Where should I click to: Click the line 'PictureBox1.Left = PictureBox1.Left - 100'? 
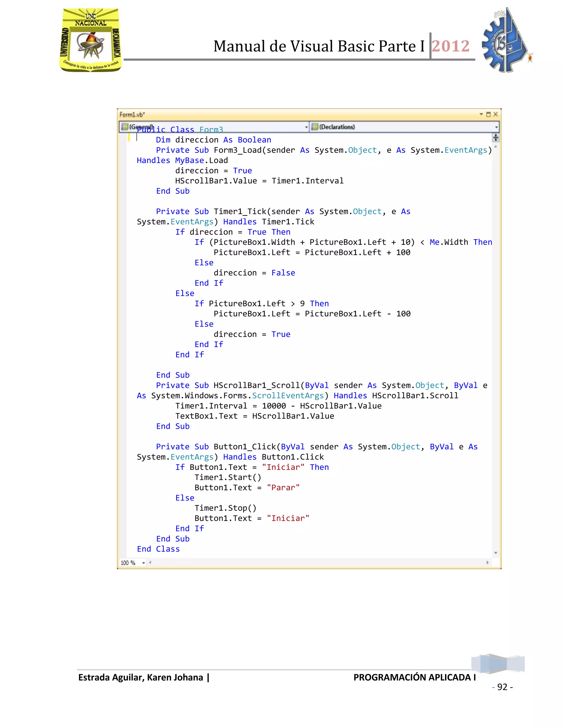tap(312, 314)
